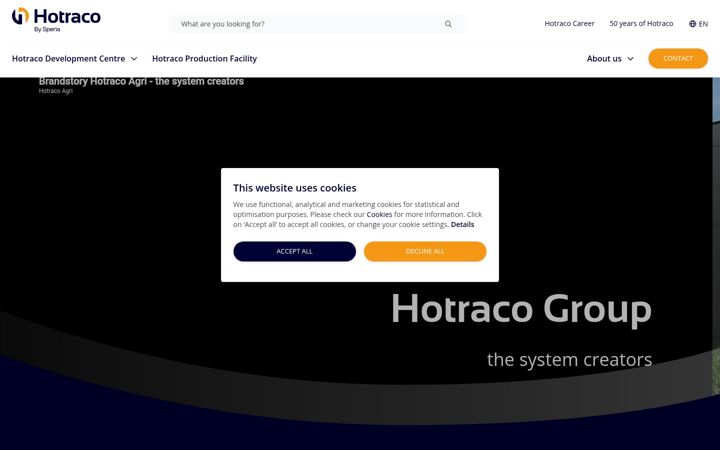Expand the chevron next to About us
720x450 pixels.
630,59
